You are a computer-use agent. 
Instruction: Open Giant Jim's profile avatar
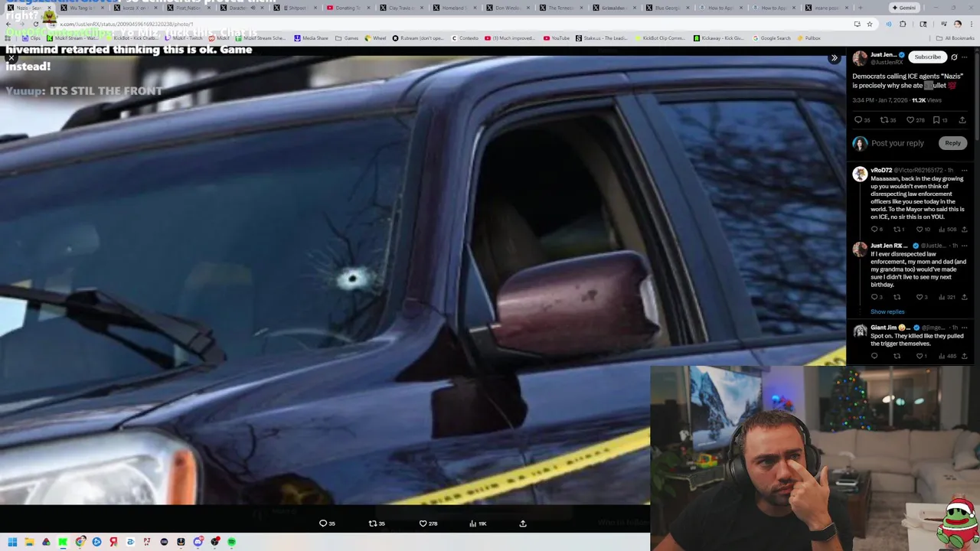coord(860,331)
